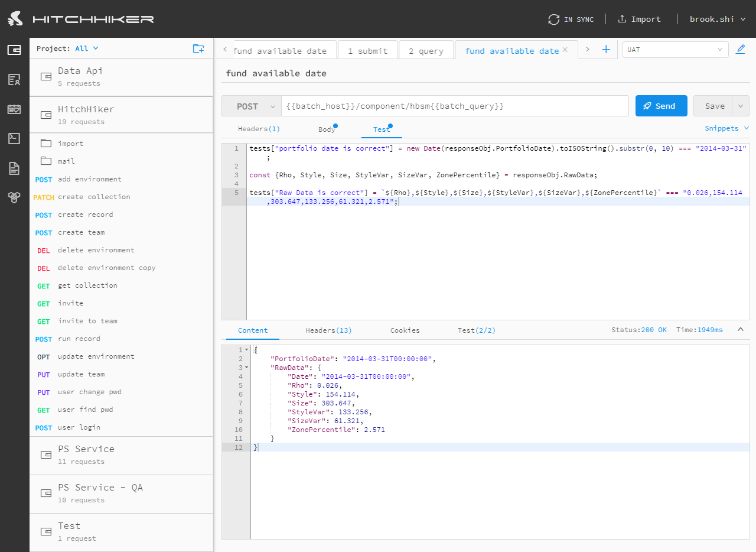
Task: Click the request URL input field
Action: (x=455, y=106)
